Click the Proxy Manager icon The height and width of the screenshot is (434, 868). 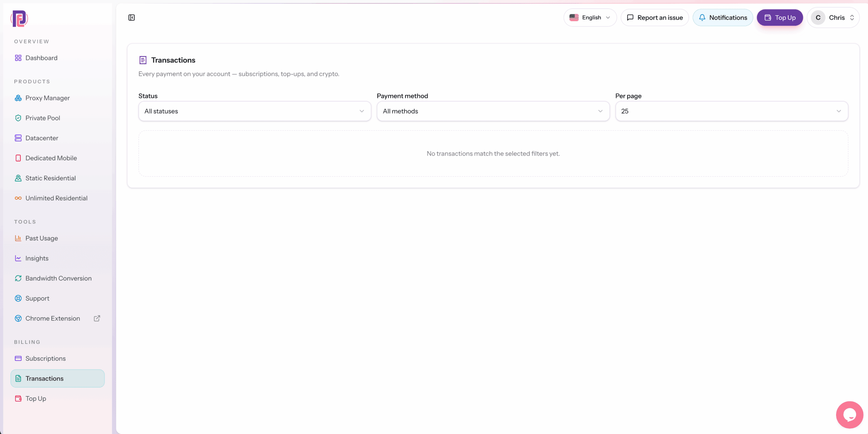18,98
